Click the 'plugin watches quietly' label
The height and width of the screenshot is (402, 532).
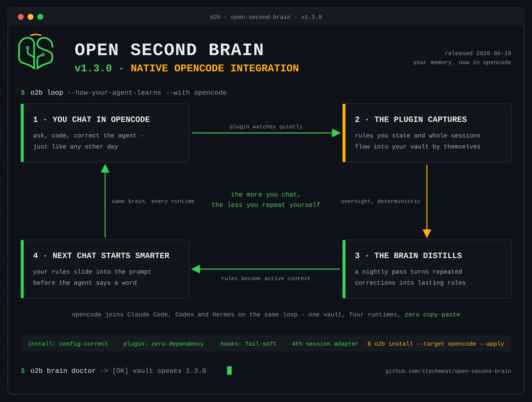tap(266, 127)
